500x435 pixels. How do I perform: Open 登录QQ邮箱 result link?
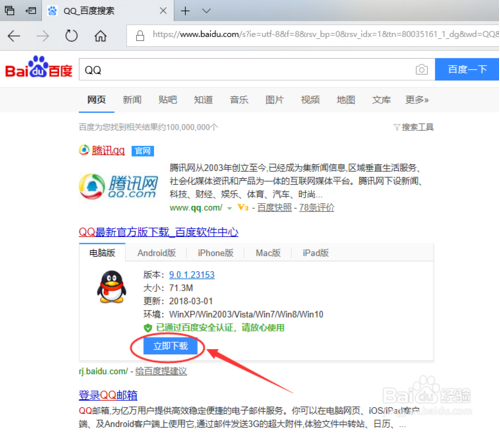pos(108,395)
